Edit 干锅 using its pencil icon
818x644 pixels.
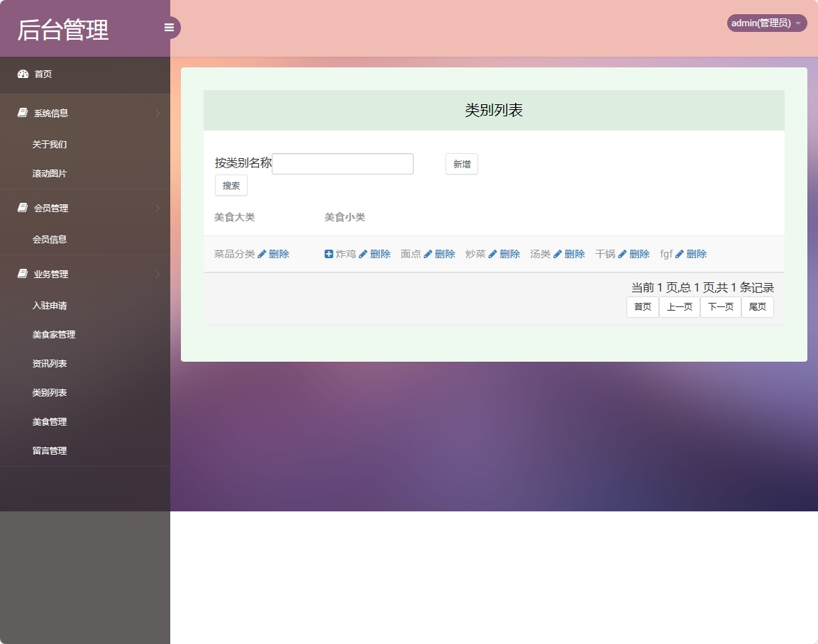point(622,254)
